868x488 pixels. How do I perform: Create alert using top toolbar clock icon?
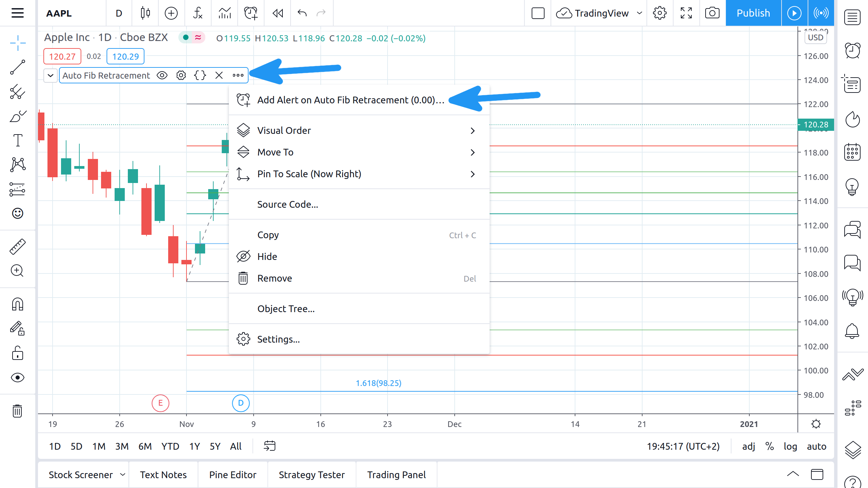coord(251,13)
